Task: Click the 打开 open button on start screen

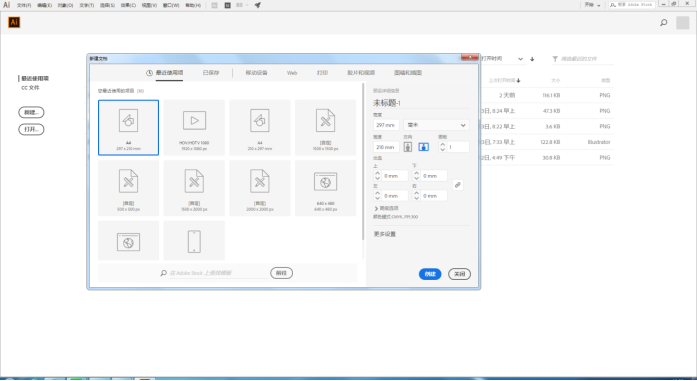Action: coord(31,129)
